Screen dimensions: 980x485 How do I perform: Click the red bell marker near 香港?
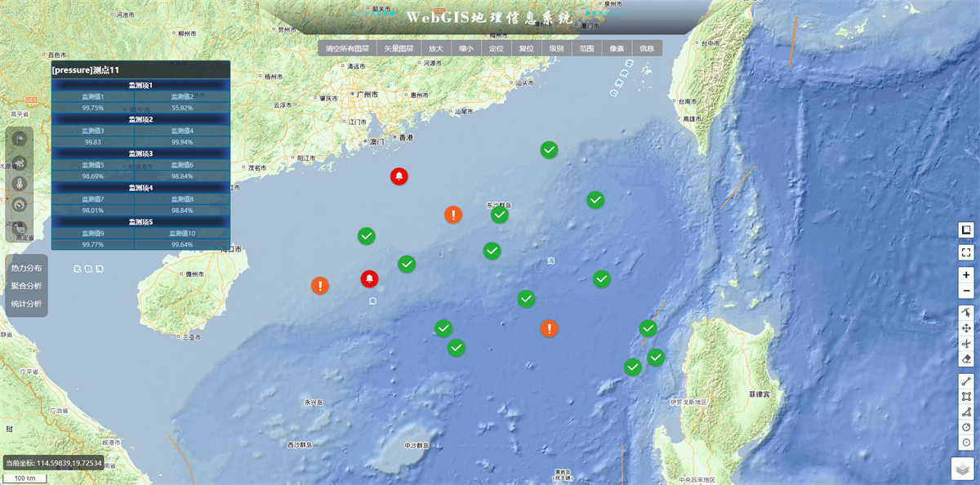(x=399, y=176)
